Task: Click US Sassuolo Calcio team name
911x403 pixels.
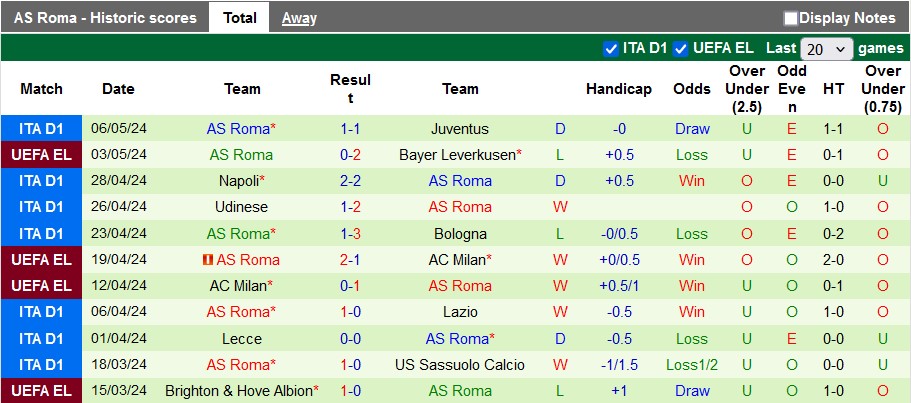Action: [460, 364]
